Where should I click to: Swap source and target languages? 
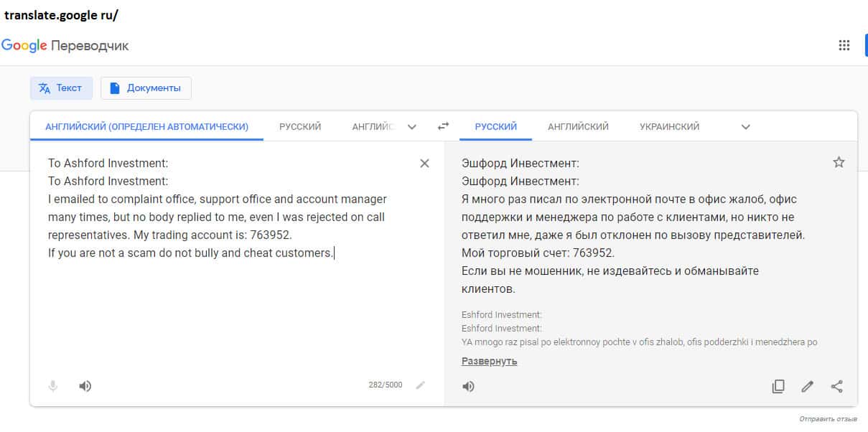(443, 126)
